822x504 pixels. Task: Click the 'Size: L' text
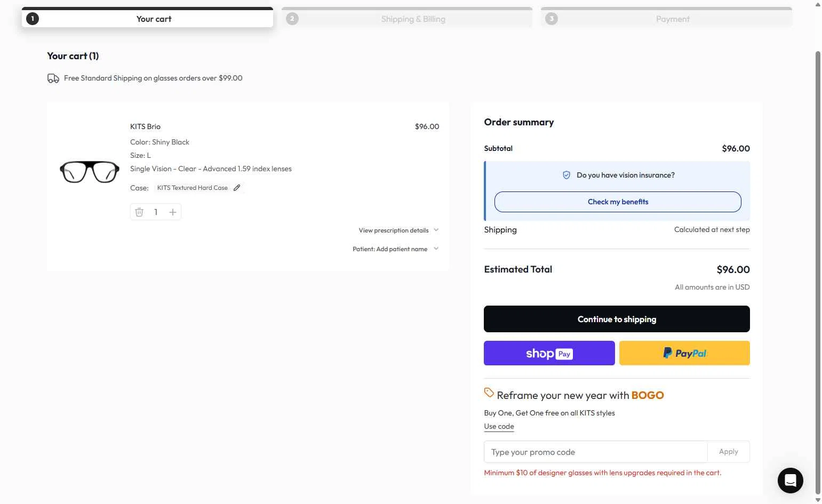140,156
